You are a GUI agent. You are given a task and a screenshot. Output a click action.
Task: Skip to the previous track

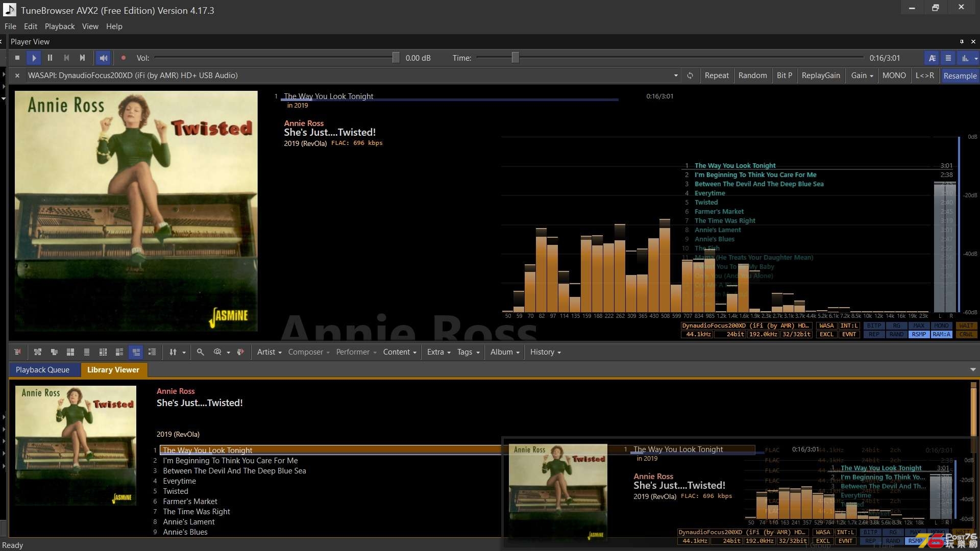pos(66,58)
